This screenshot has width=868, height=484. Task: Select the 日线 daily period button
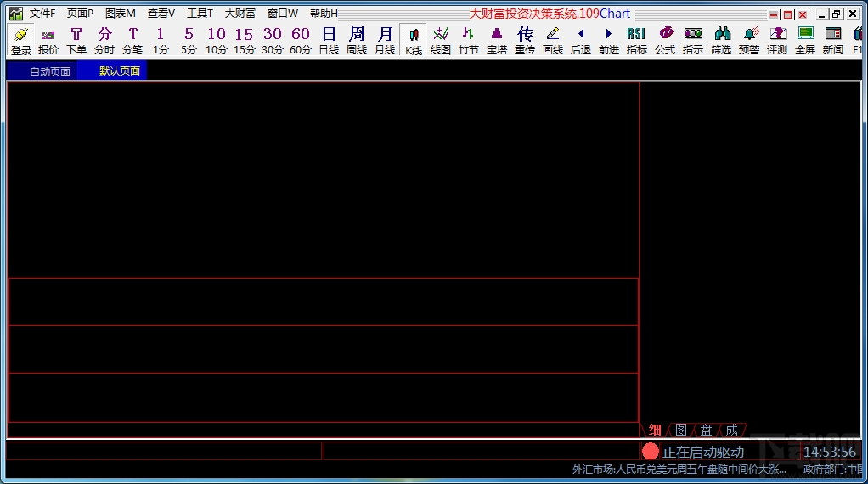tap(329, 41)
